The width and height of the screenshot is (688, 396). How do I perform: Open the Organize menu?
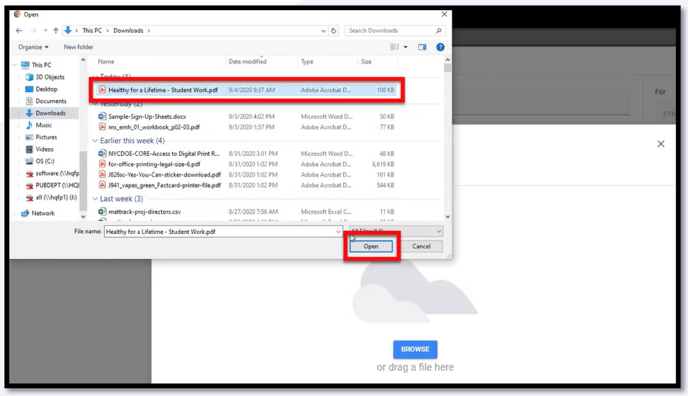33,47
